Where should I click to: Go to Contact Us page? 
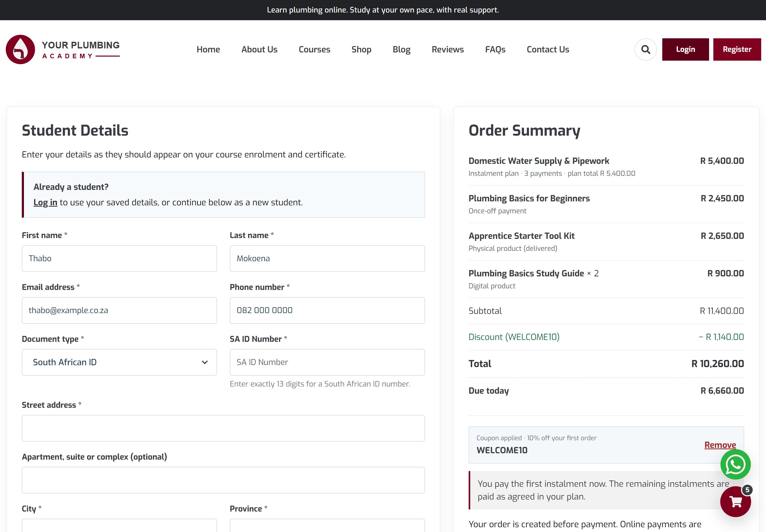pos(548,49)
